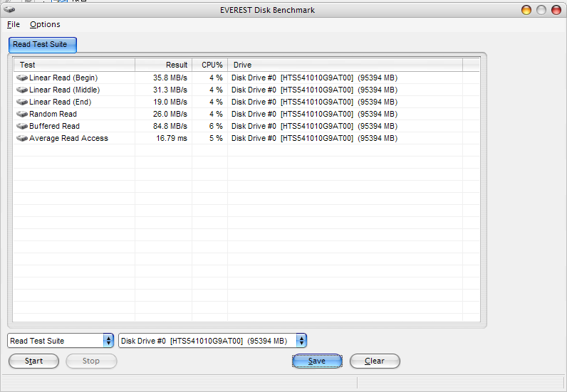Select the Linear Read (Begin) row label

tap(63, 78)
